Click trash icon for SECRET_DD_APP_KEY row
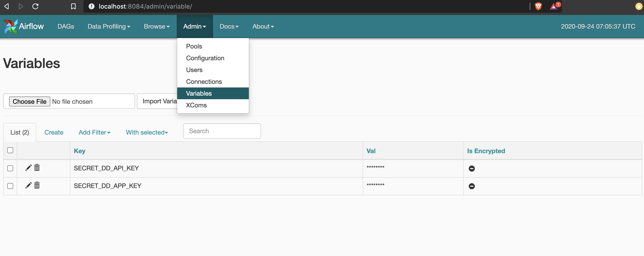Image resolution: width=644 pixels, height=256 pixels. pyautogui.click(x=37, y=185)
